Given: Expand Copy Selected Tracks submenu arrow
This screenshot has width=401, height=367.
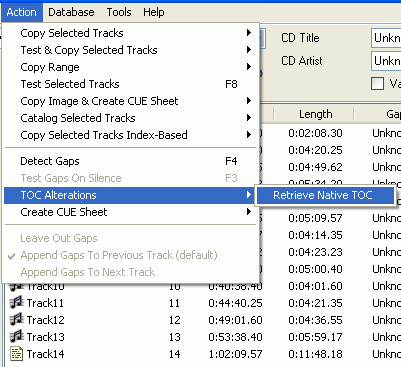Looking at the screenshot, I should [x=249, y=33].
